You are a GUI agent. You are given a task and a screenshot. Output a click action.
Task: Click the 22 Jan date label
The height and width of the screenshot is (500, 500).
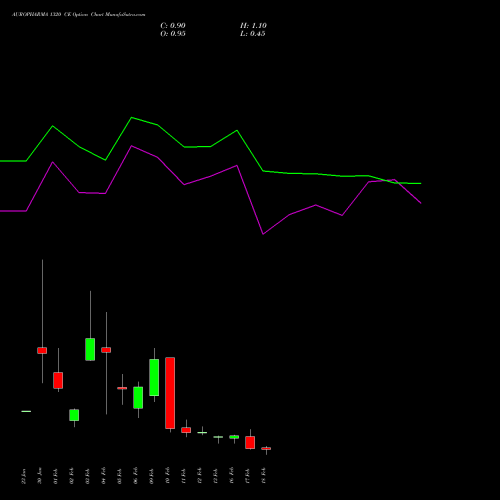coord(23,476)
